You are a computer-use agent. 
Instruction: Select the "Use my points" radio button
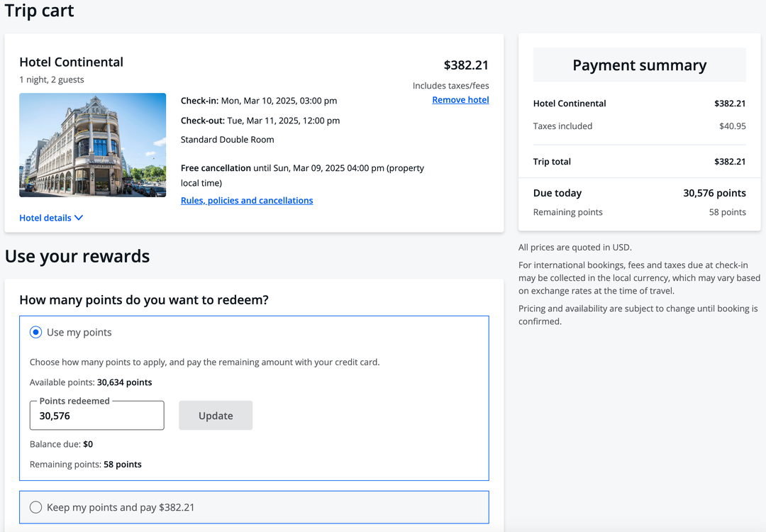pyautogui.click(x=36, y=331)
